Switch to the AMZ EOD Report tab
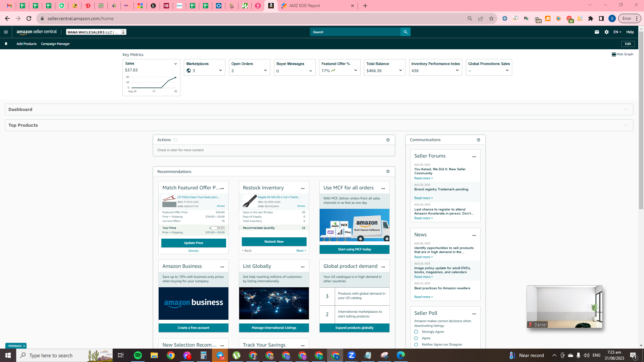644x362 pixels. click(318, 6)
